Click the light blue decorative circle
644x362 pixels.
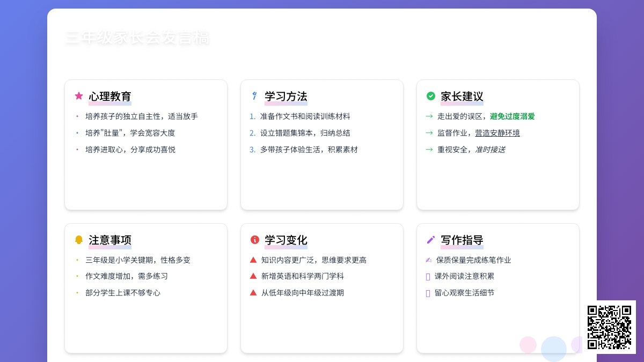(x=553, y=349)
